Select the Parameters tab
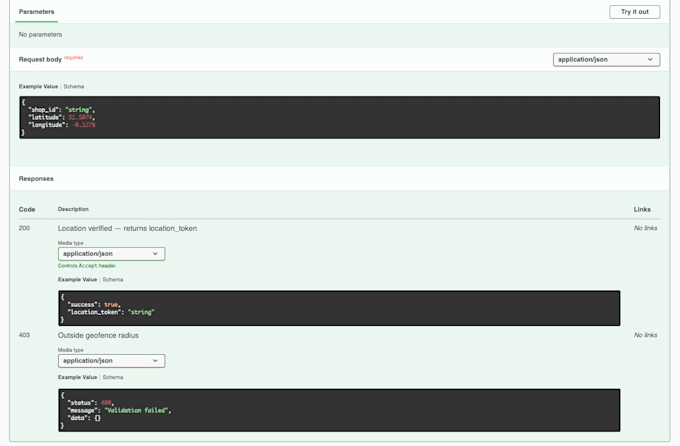 point(36,12)
